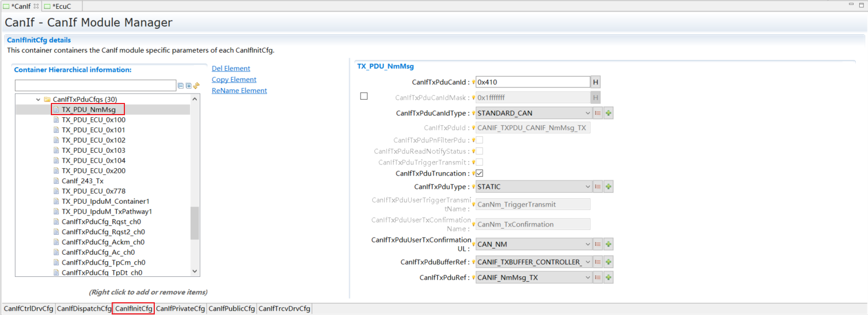Open the CanIfTxPduType STATIC dropdown

point(534,187)
